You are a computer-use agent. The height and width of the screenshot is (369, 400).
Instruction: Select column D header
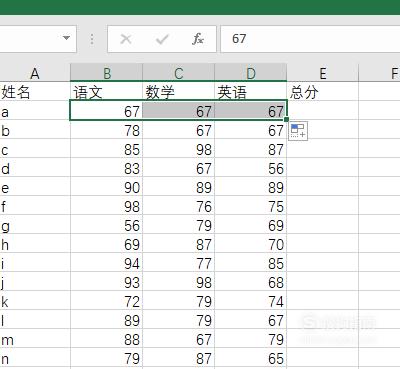click(x=251, y=73)
